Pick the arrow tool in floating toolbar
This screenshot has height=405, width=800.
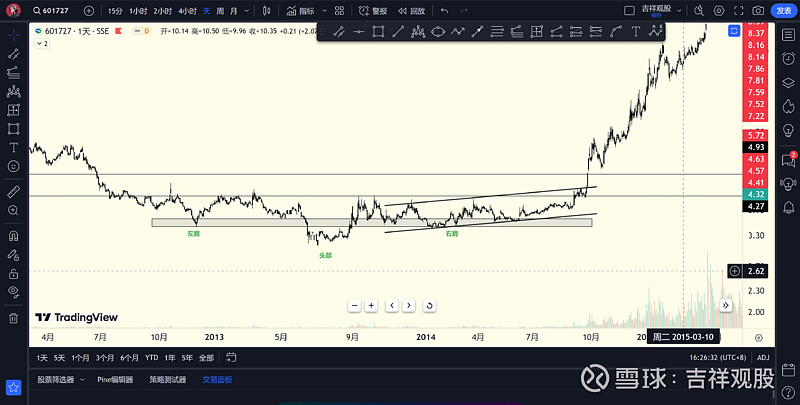[477, 32]
